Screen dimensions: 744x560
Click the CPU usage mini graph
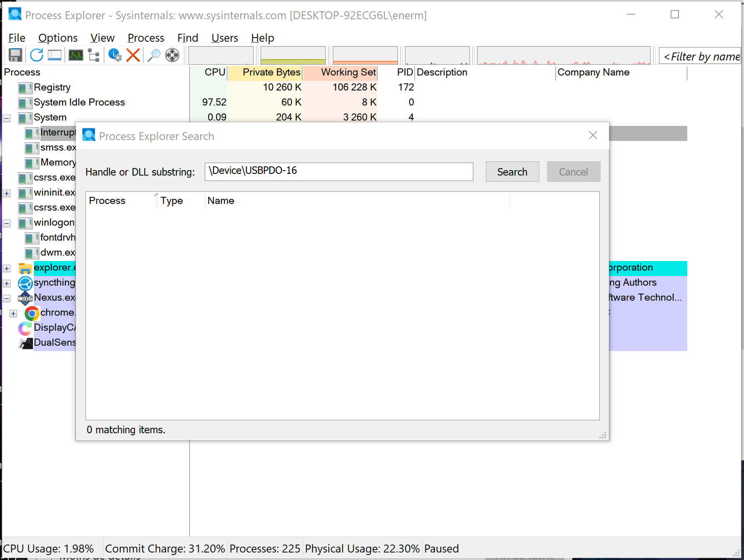coord(221,55)
